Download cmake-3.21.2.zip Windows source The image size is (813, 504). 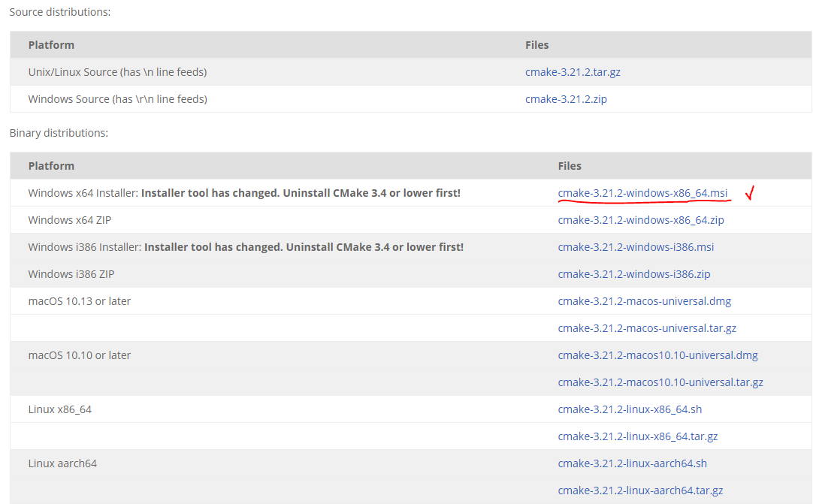pyautogui.click(x=566, y=99)
